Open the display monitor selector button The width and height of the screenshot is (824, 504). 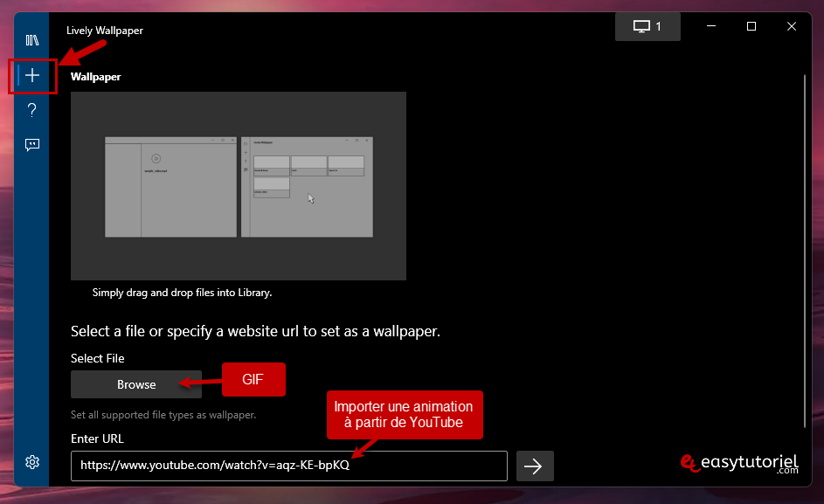[x=647, y=26]
